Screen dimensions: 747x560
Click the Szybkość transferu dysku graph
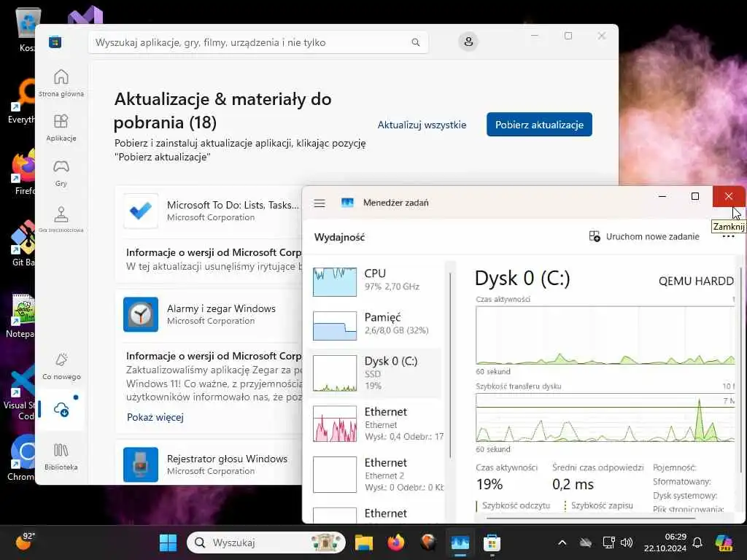pos(605,418)
